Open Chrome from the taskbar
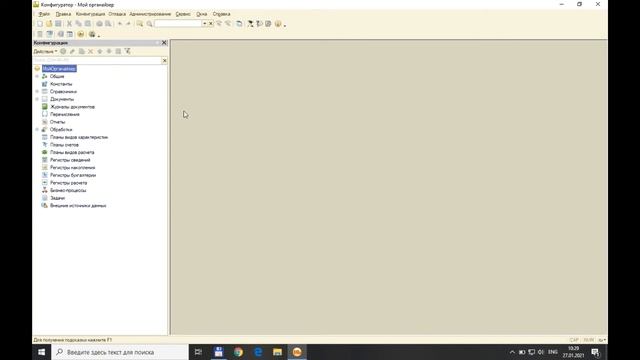 click(x=238, y=352)
